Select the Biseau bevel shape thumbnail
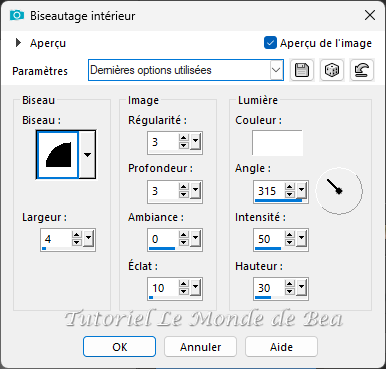 (58, 155)
